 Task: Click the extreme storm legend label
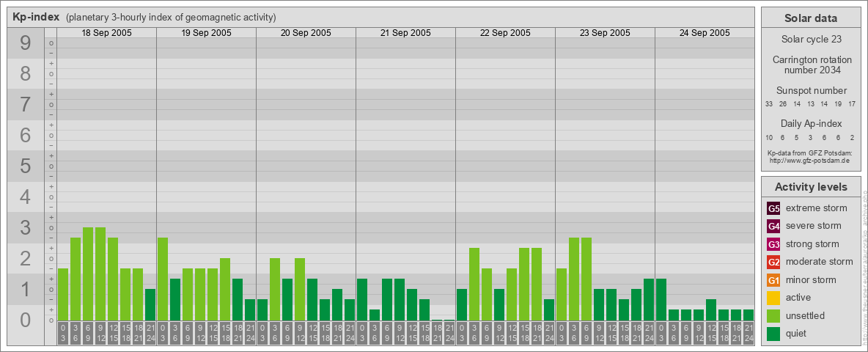(x=817, y=208)
